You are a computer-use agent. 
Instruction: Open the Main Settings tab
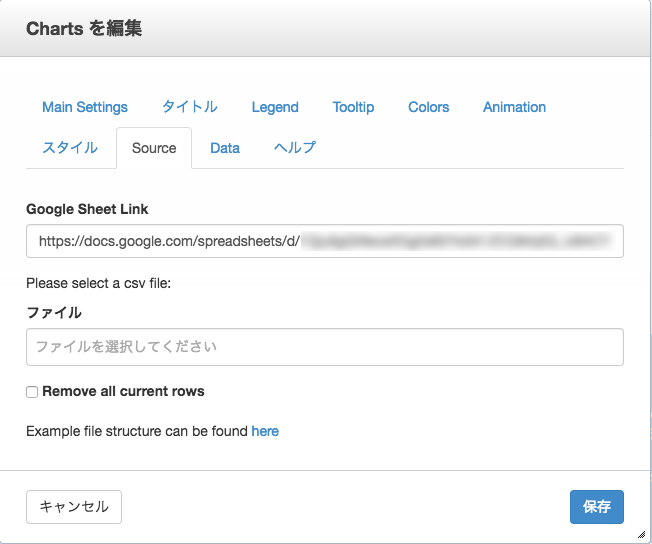(85, 107)
